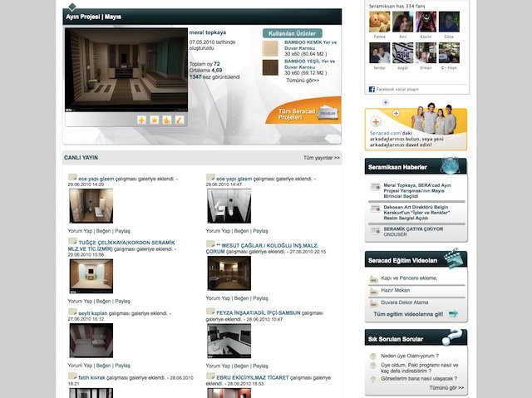This screenshot has width=532, height=398.
Task: Click the news icon beside SERAMİK ÇATIYA ÇIKIYOR
Action: tap(375, 231)
